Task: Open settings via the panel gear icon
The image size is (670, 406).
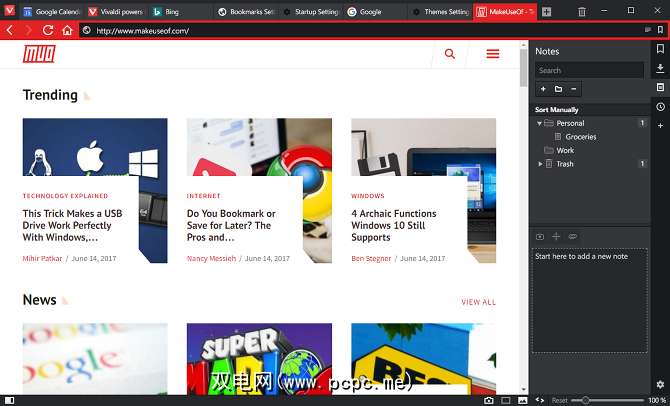Action: pyautogui.click(x=660, y=384)
